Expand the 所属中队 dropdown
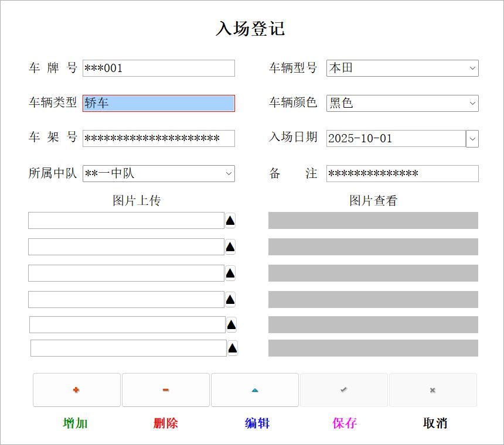This screenshot has width=504, height=445. click(229, 173)
